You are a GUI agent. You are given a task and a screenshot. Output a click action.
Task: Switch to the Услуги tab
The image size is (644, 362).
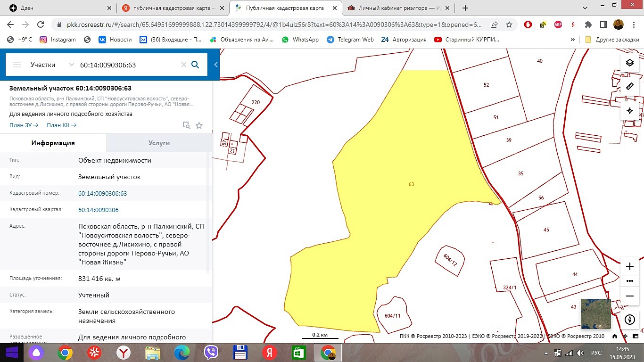coord(159,143)
